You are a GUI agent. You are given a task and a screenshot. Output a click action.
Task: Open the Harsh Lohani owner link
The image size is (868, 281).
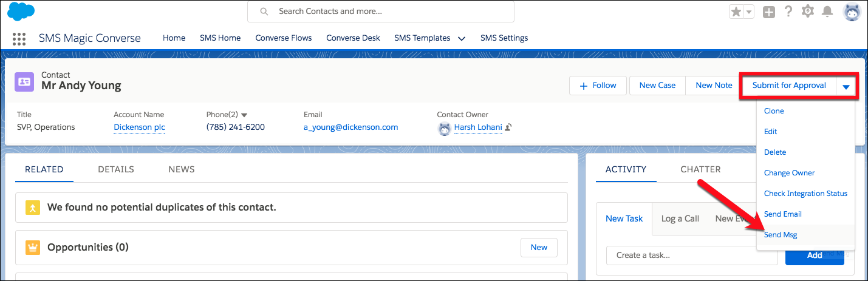tap(478, 127)
